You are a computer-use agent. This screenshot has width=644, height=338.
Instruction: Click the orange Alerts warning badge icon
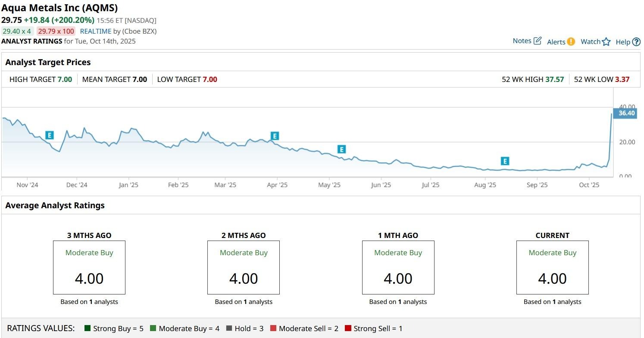pyautogui.click(x=571, y=41)
